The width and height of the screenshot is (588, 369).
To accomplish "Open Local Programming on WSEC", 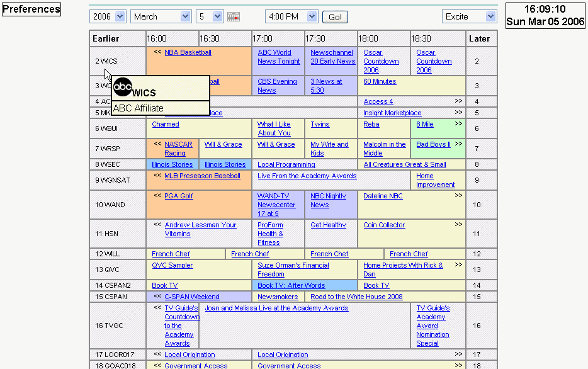I will [x=286, y=164].
